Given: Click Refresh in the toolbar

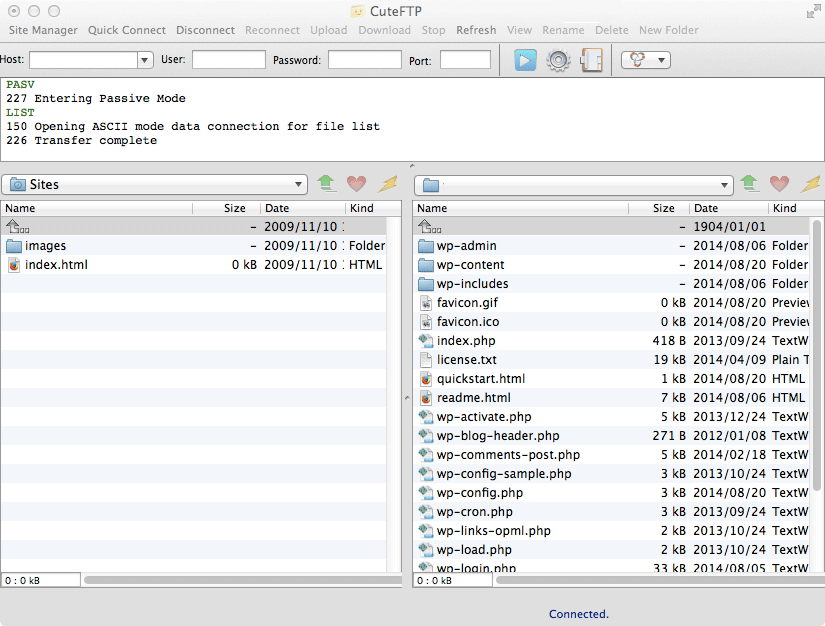Looking at the screenshot, I should tap(476, 30).
